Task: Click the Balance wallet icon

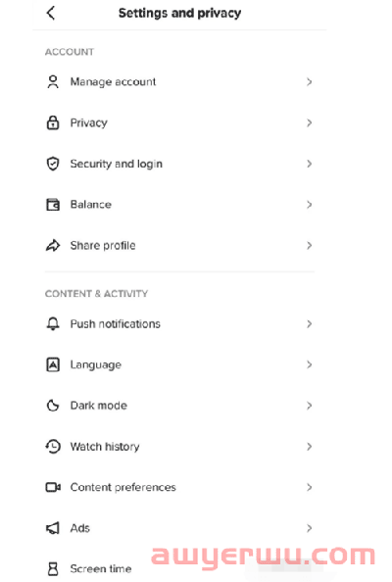Action: [53, 204]
